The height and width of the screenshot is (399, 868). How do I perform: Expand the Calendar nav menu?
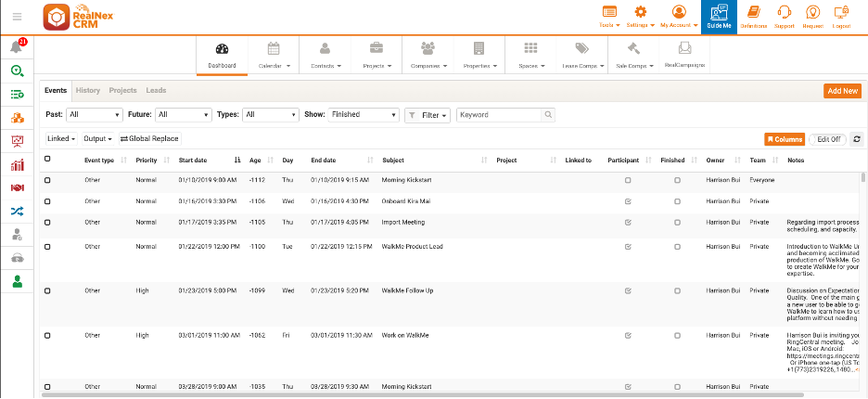click(x=274, y=55)
